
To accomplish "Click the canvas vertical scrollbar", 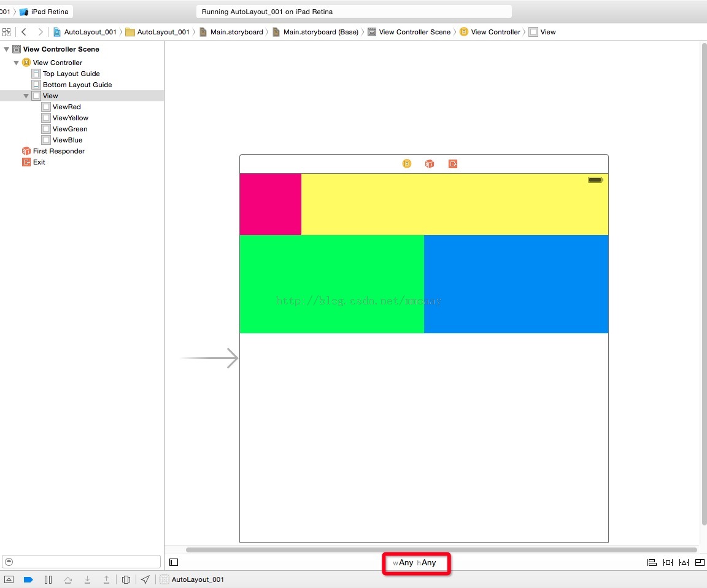I will (705, 284).
